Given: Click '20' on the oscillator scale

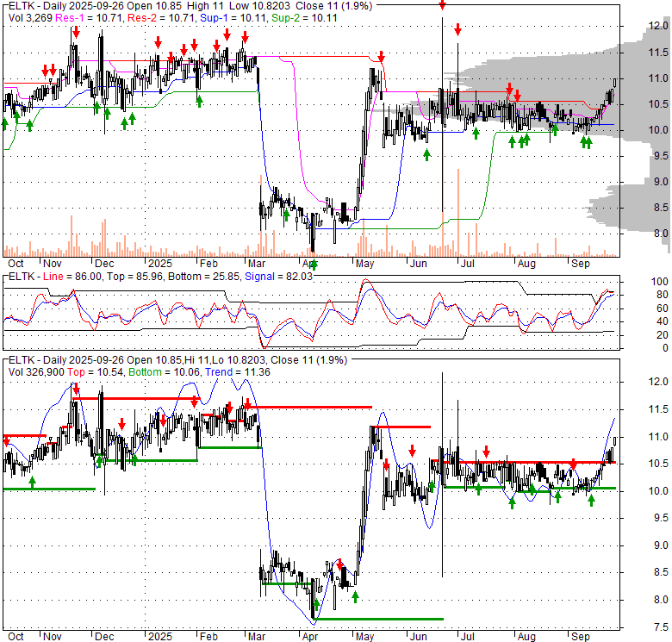Looking at the screenshot, I should 663,334.
